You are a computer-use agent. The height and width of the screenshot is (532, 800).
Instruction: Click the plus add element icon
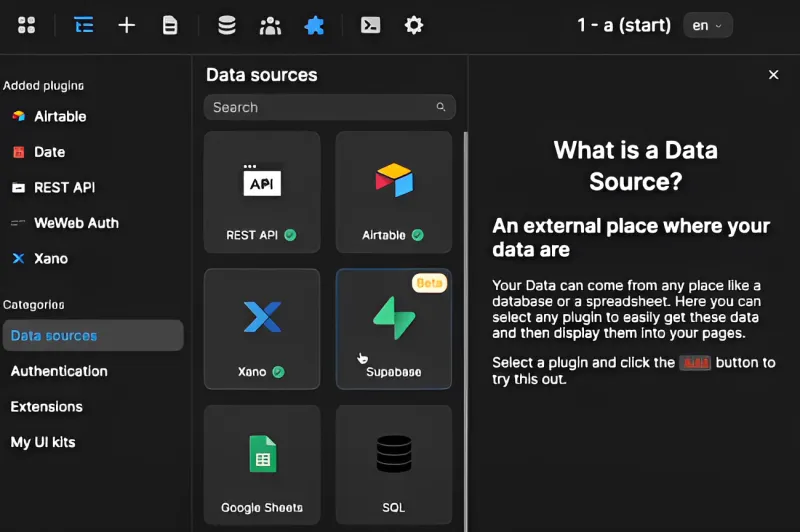coord(127,26)
